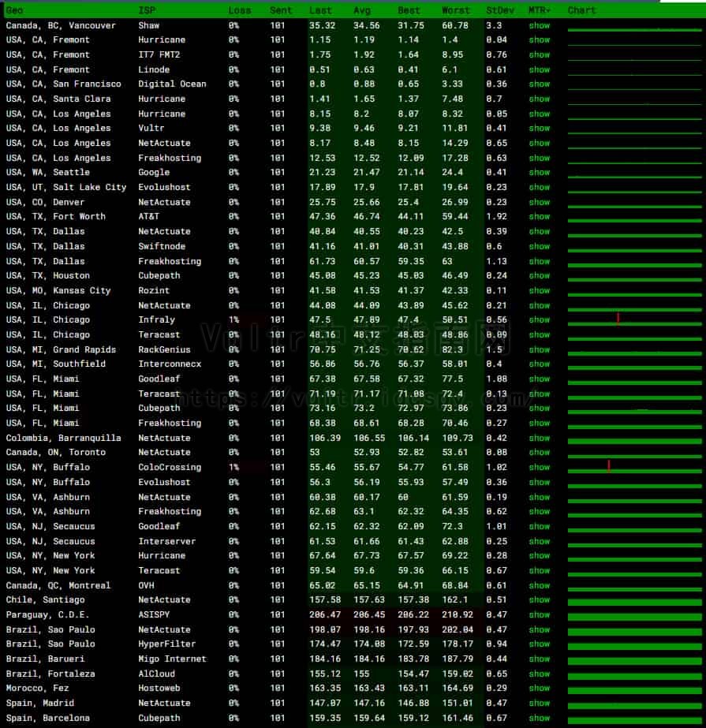The width and height of the screenshot is (706, 728).
Task: Show MTR for Dallas Swiftnode row
Action: pyautogui.click(x=540, y=246)
